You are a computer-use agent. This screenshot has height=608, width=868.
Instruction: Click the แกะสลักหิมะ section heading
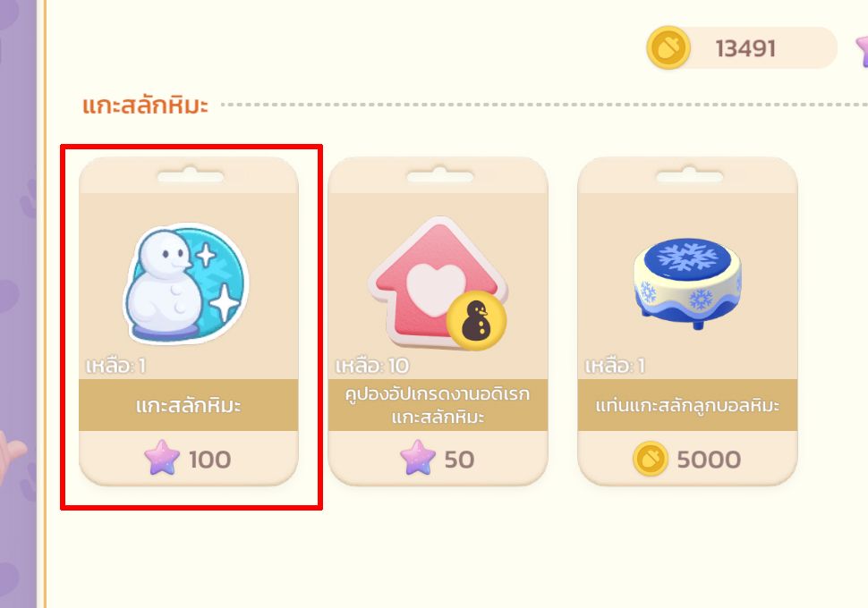click(145, 105)
